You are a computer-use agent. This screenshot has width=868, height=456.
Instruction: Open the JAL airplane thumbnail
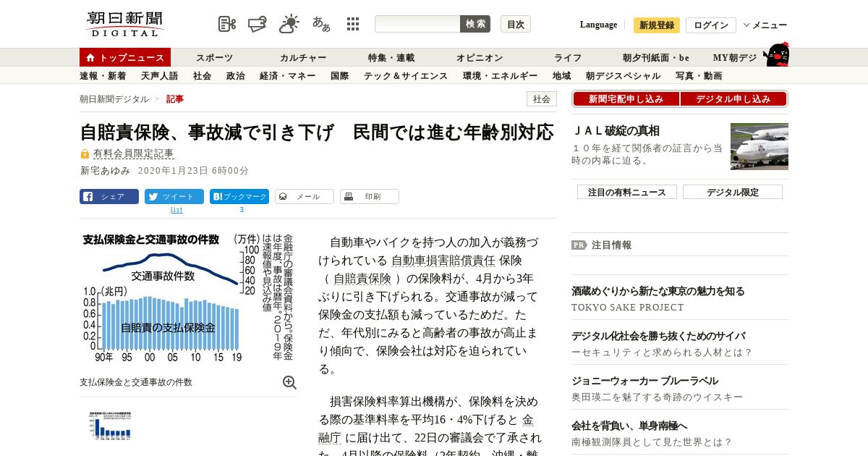pos(759,146)
